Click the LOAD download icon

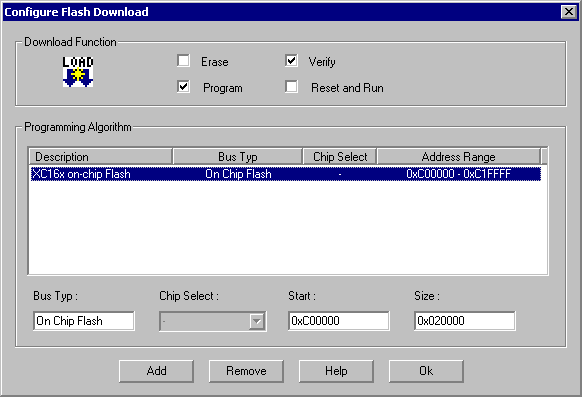[78, 72]
